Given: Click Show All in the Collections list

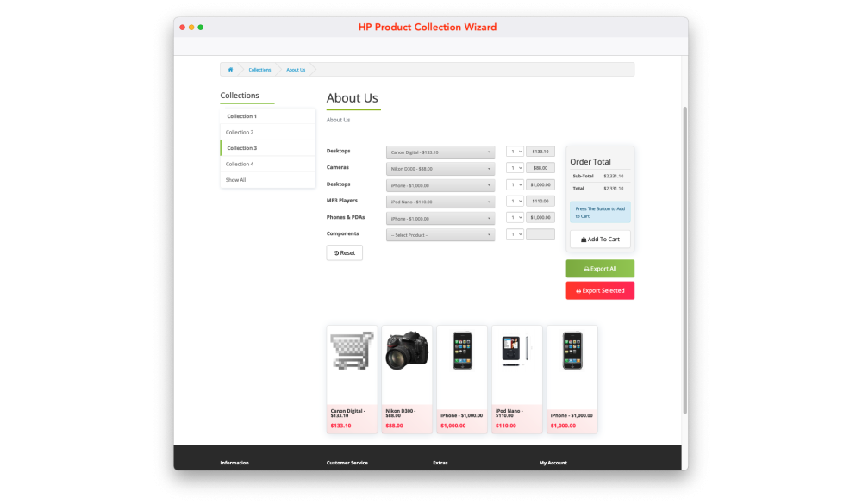Looking at the screenshot, I should [x=236, y=180].
